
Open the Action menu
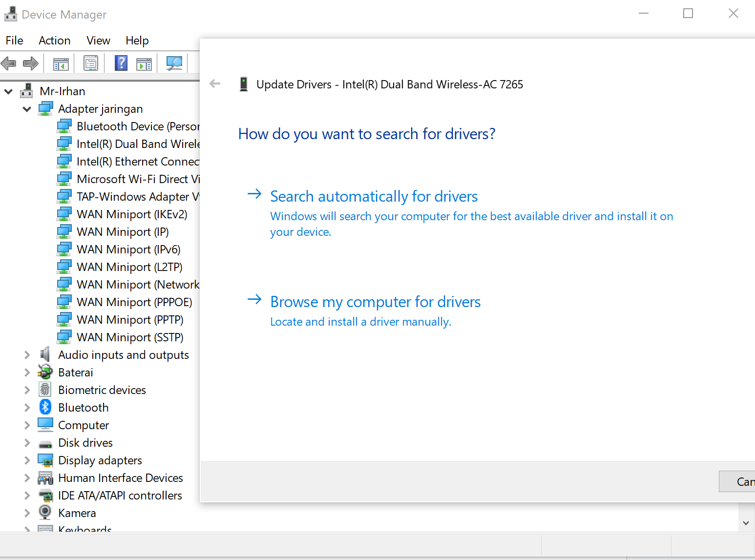(x=55, y=41)
